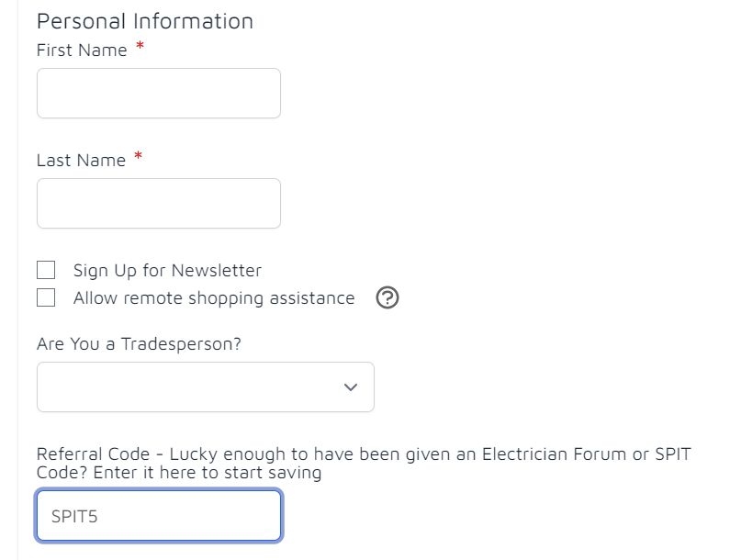730x560 pixels.
Task: Click the red asterisk beside Last Name
Action: (138, 156)
